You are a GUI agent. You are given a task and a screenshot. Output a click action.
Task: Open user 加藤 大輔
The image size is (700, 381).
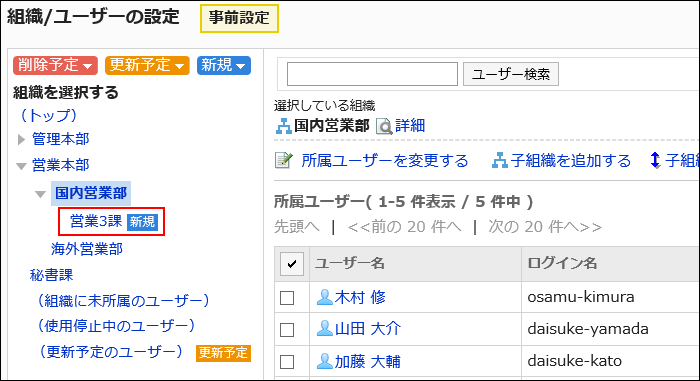368,361
